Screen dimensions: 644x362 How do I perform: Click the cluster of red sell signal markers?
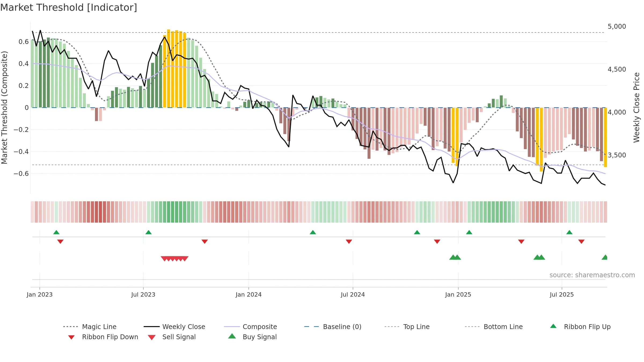tap(175, 259)
